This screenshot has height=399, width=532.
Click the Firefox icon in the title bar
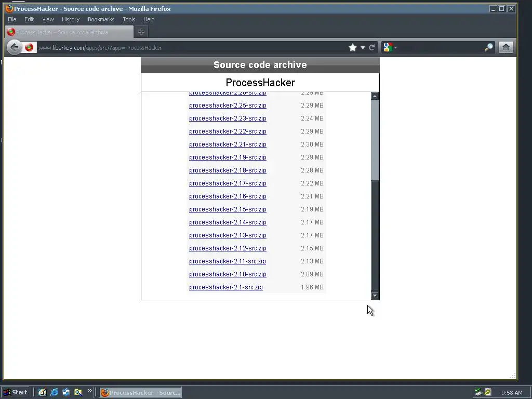click(x=9, y=8)
